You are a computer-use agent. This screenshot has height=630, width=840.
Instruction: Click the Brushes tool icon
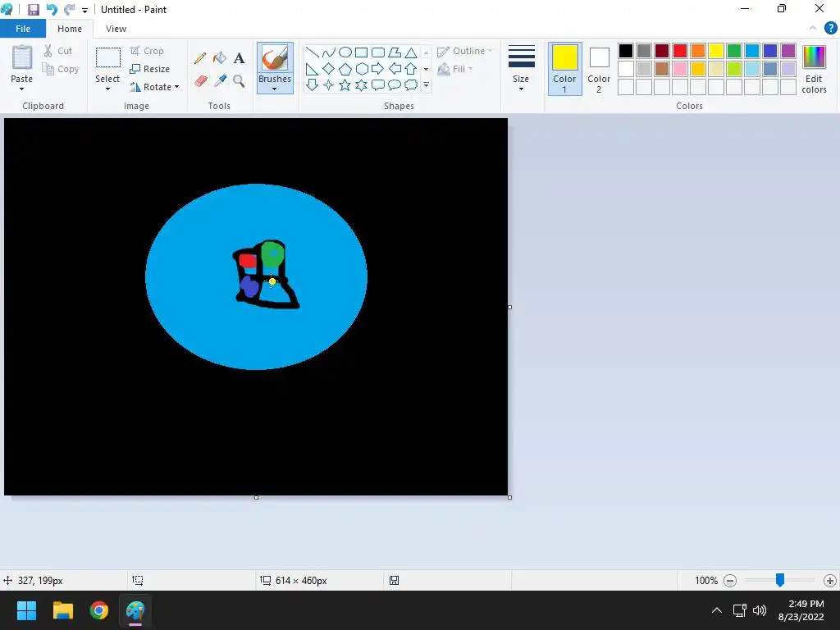[275, 58]
